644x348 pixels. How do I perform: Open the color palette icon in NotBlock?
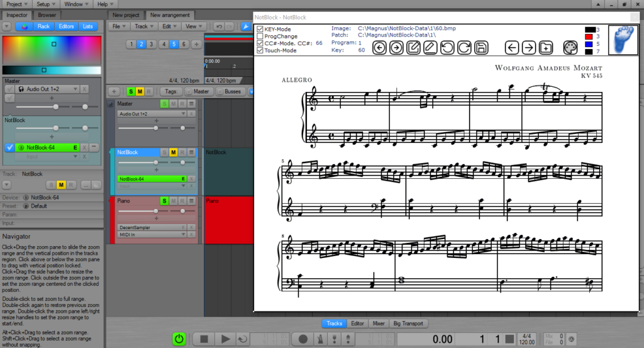570,48
